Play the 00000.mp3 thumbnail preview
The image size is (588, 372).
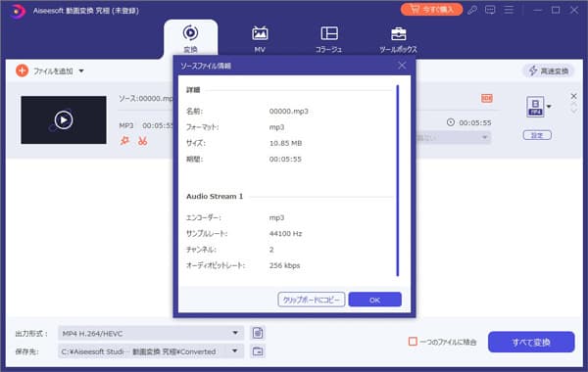click(64, 119)
